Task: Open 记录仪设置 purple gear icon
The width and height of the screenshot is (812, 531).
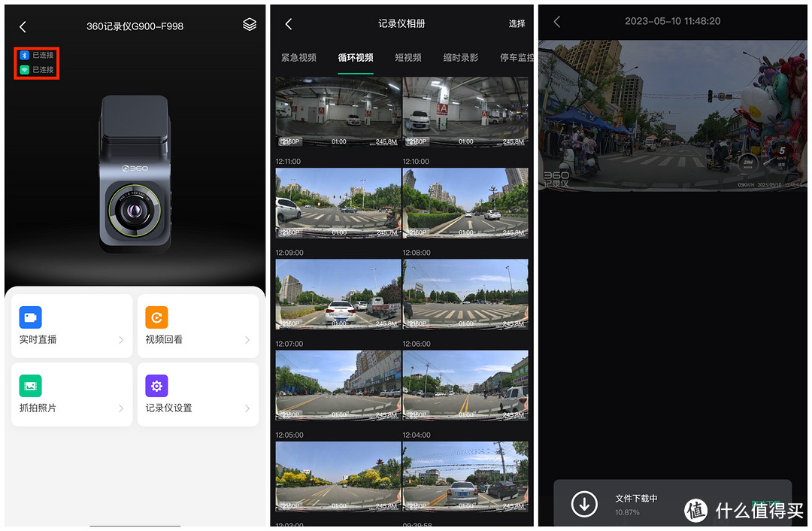Action: coord(156,386)
